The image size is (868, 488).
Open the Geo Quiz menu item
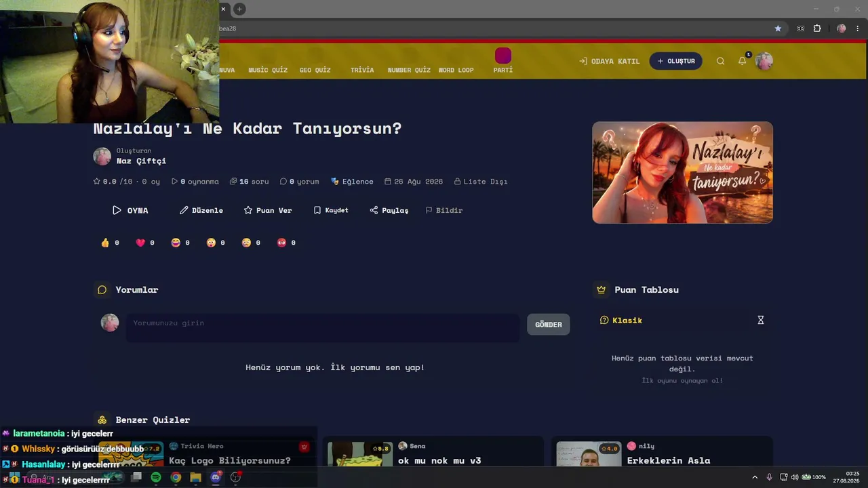coord(315,70)
